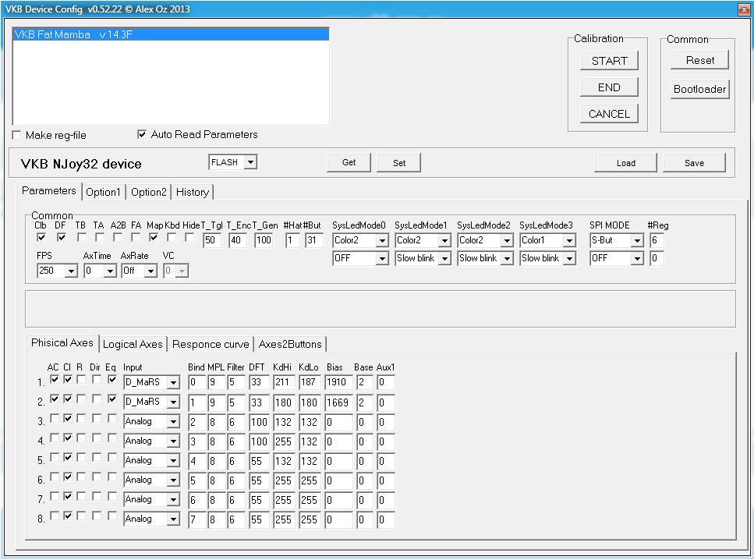Toggle the Clb checkbox

click(41, 237)
